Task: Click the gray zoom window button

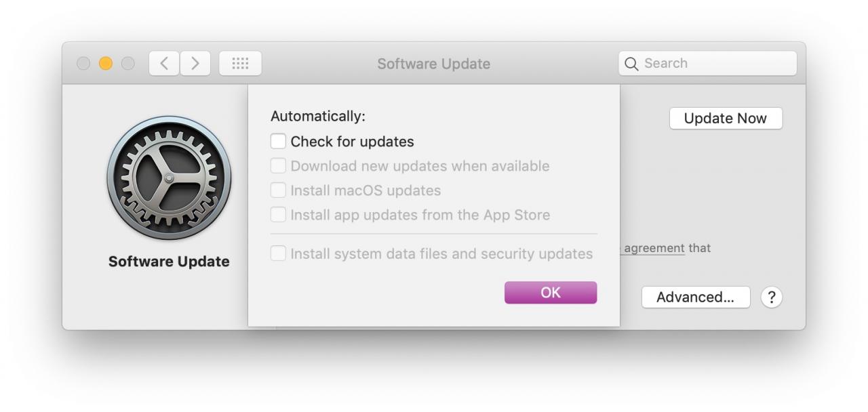Action: [x=128, y=63]
